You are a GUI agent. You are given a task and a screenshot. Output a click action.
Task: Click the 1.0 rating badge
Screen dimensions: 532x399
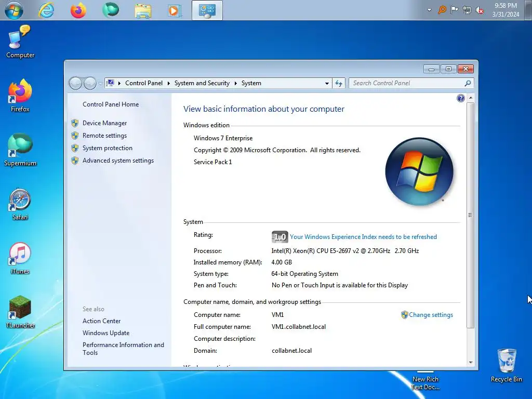(280, 237)
